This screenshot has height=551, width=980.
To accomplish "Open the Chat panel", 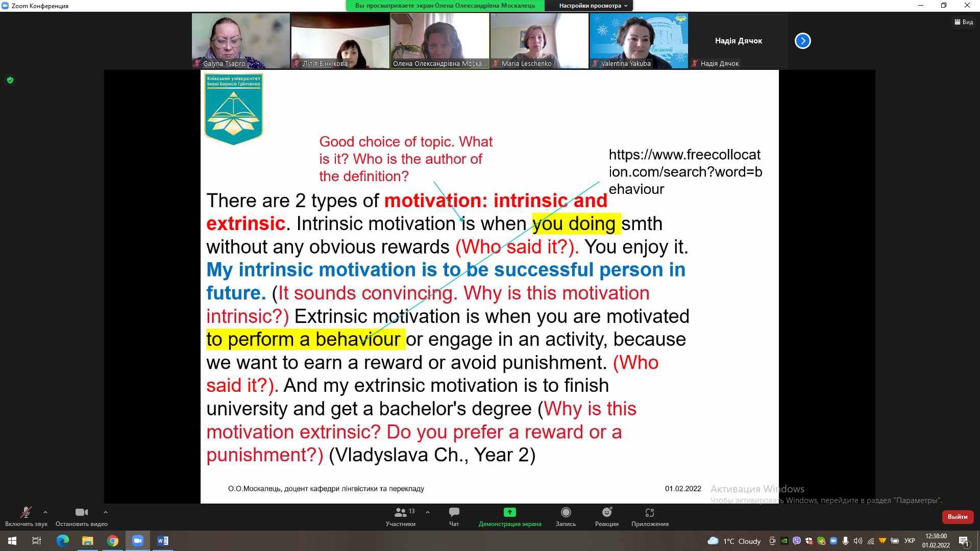I will coord(454,513).
